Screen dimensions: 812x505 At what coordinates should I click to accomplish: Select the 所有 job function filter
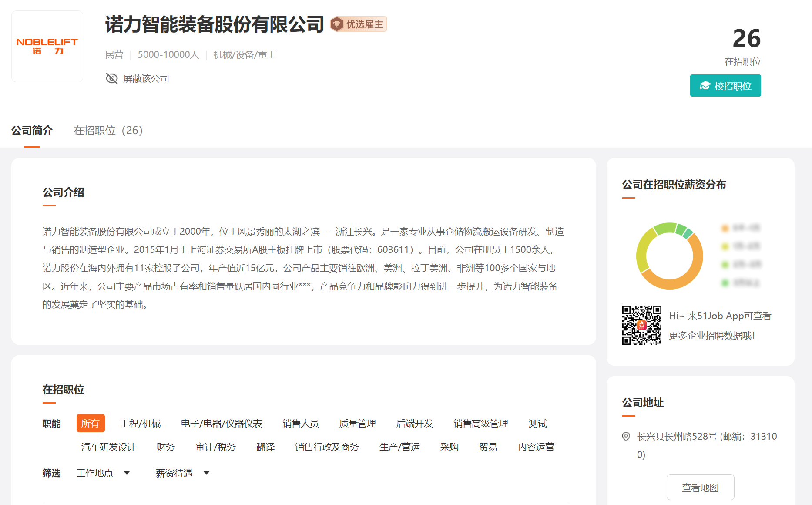(91, 423)
